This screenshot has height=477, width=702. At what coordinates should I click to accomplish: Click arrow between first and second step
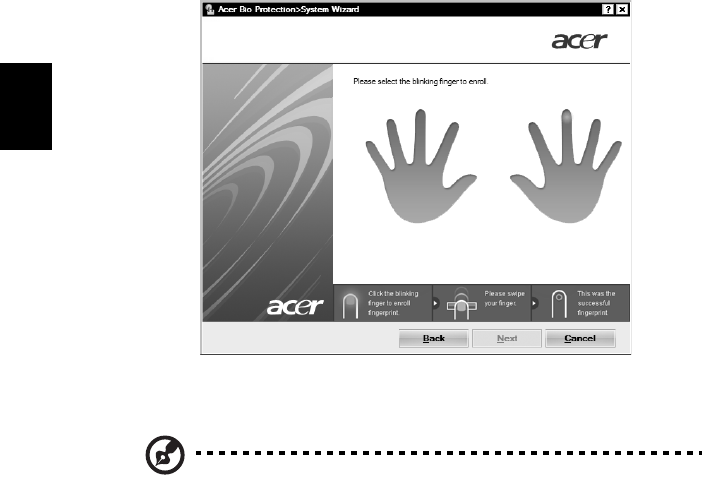435,303
